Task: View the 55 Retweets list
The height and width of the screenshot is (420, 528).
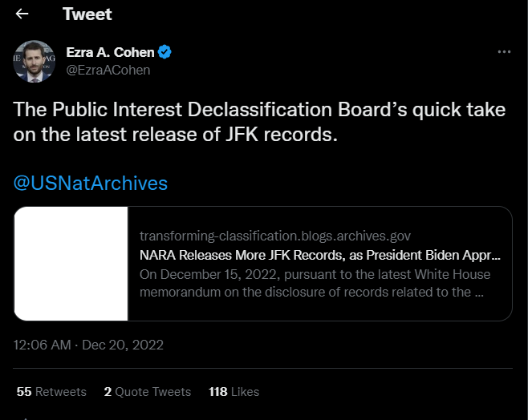Action: [51, 392]
